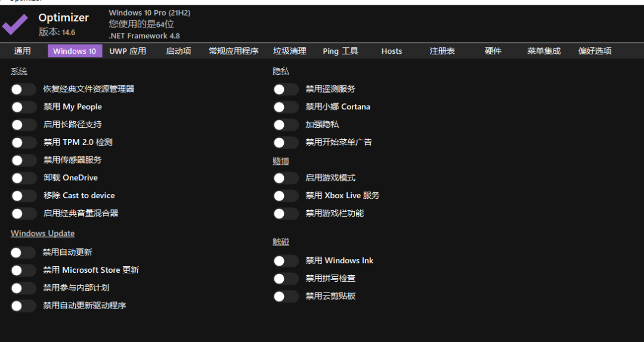Click the 赌博 section header link
644x342 pixels.
coord(281,161)
